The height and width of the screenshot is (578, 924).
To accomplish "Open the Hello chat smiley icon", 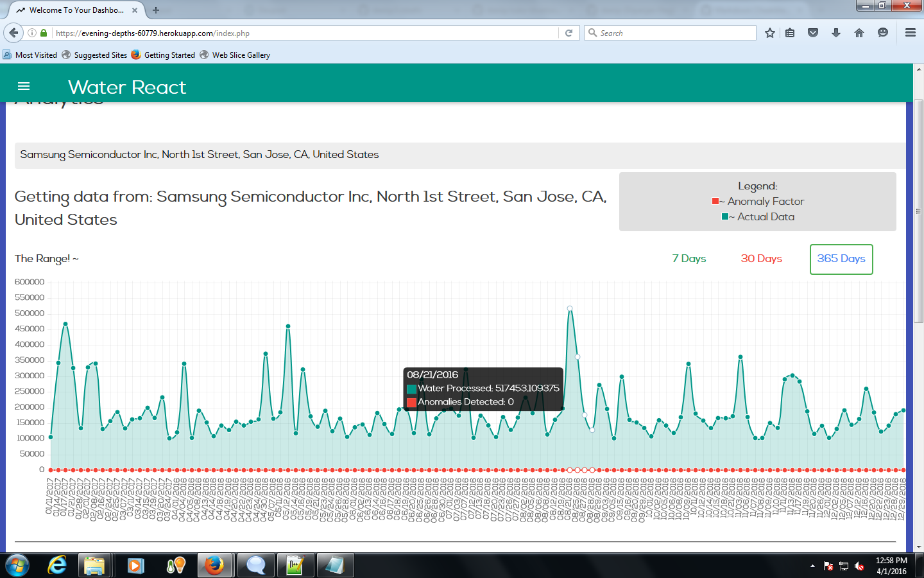I will coord(883,33).
